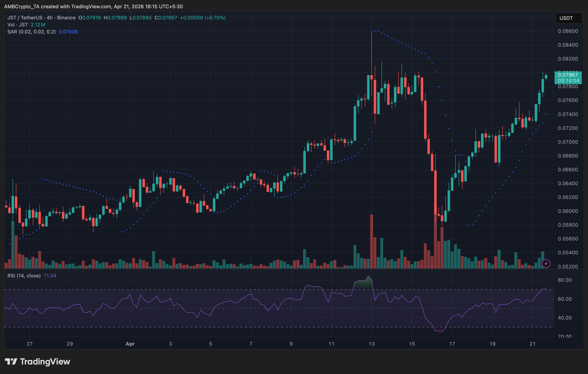Click the SAR (0.02, 0.02, 0.2) legend
Viewport: 588px width, 374px height.
click(x=31, y=32)
